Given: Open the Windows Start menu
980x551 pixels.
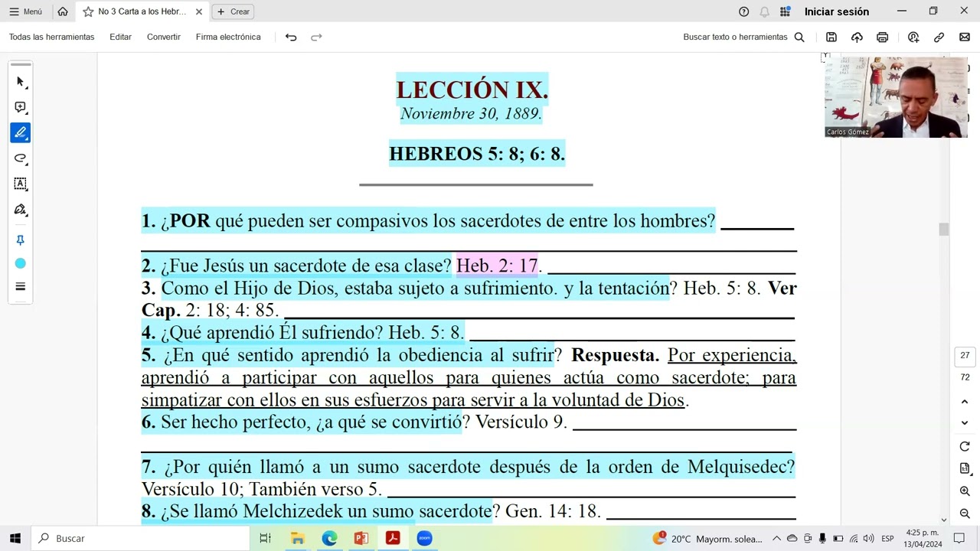Looking at the screenshot, I should click(x=15, y=538).
